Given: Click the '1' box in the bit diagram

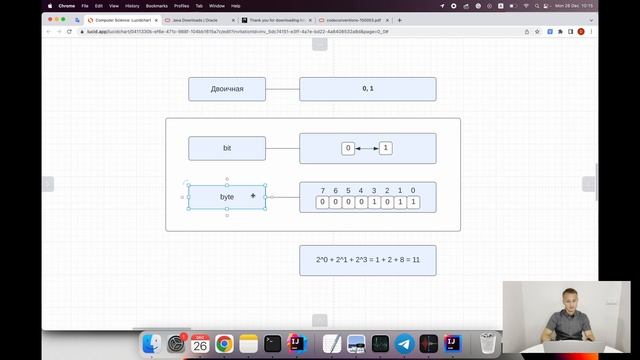Looking at the screenshot, I should 386,148.
